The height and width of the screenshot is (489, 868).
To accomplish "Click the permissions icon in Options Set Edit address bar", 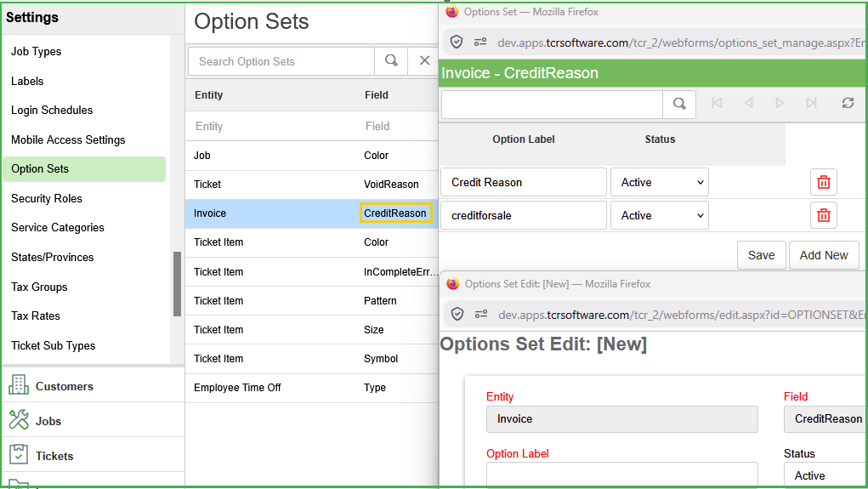I will click(481, 315).
